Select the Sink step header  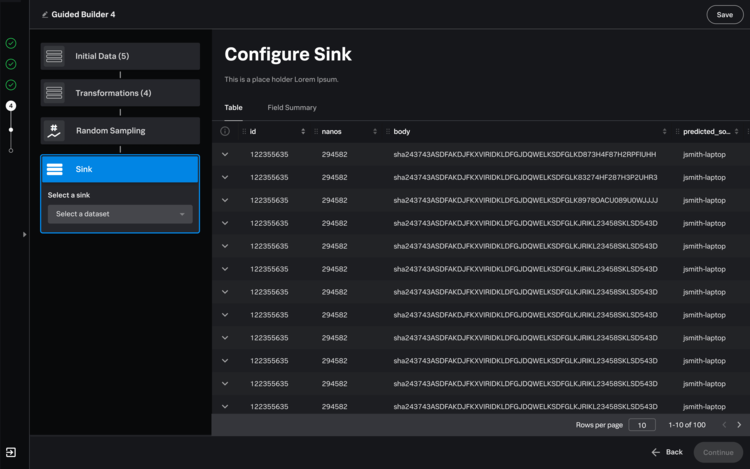tap(120, 169)
